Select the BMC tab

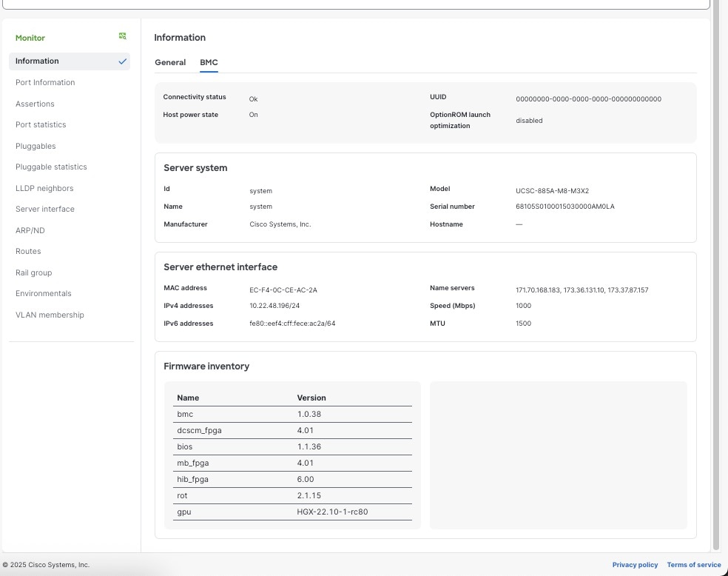pyautogui.click(x=209, y=63)
